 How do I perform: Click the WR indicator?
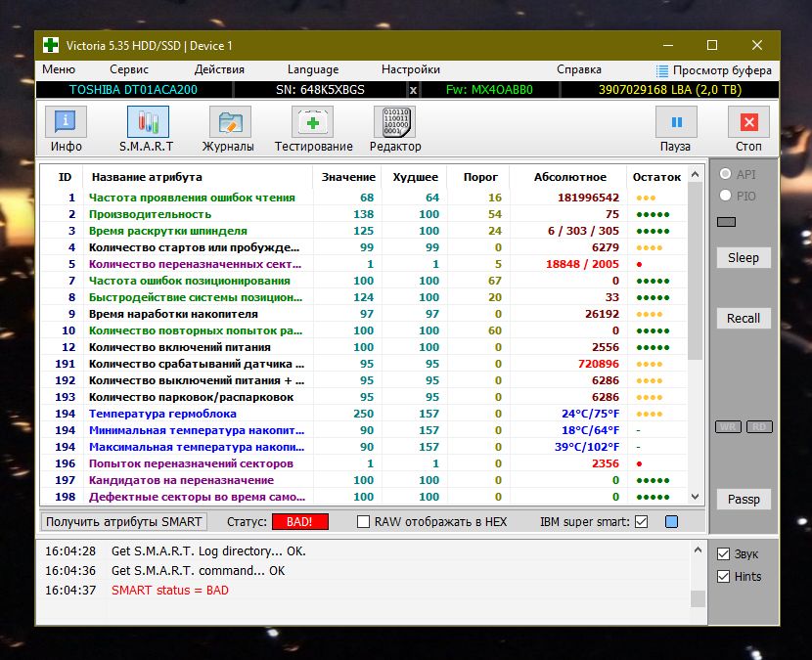(728, 427)
